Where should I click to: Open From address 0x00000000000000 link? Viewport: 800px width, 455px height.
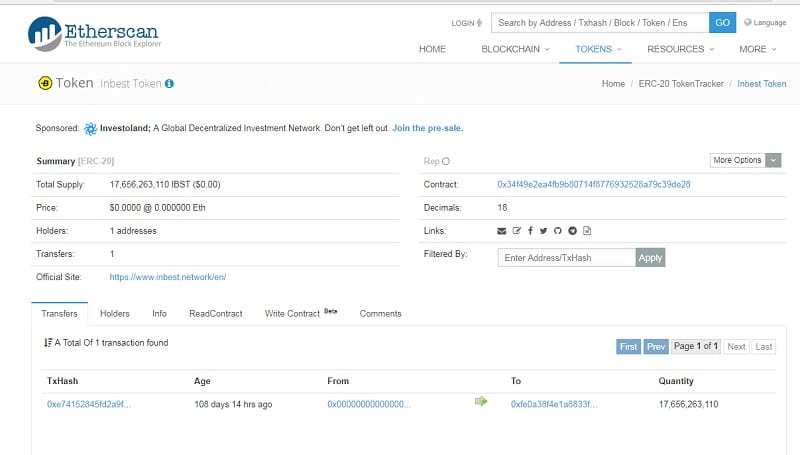369,405
